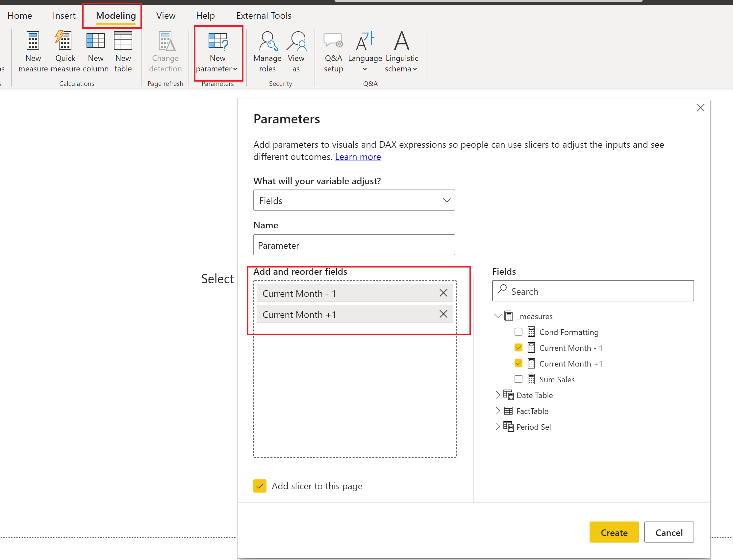The width and height of the screenshot is (733, 560).
Task: Uncheck the Current Month - 1 checkbox
Action: click(518, 347)
